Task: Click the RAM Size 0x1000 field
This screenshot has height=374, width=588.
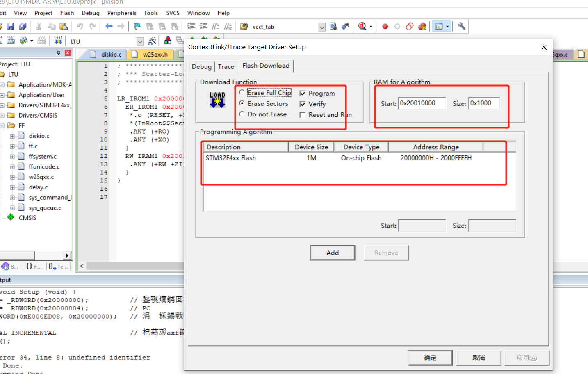Action: point(484,103)
